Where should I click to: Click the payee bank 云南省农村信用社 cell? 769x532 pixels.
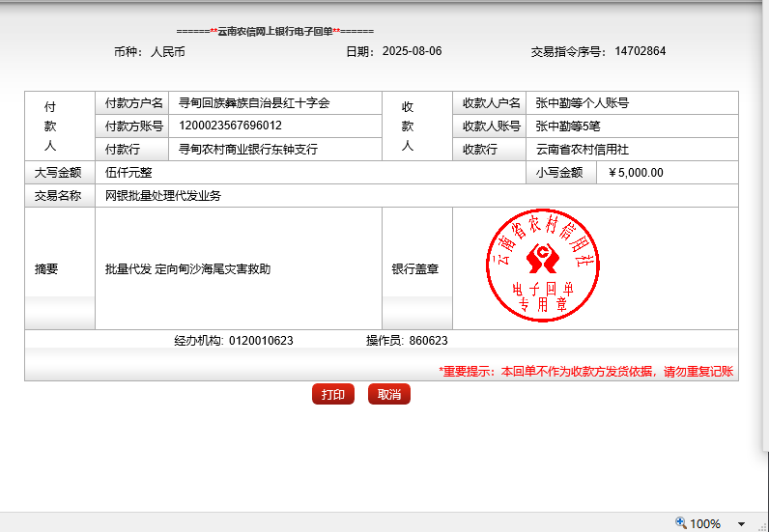(582, 150)
